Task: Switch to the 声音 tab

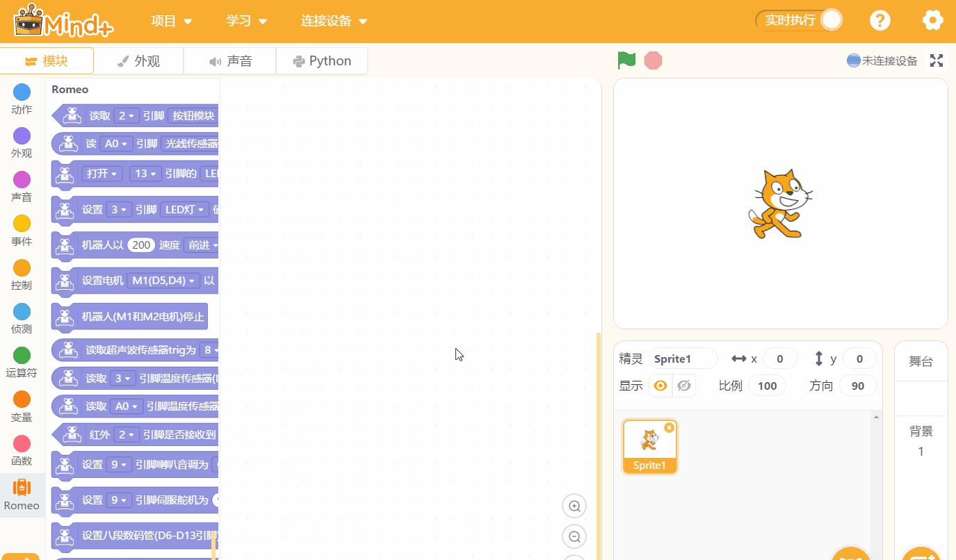Action: (x=230, y=61)
